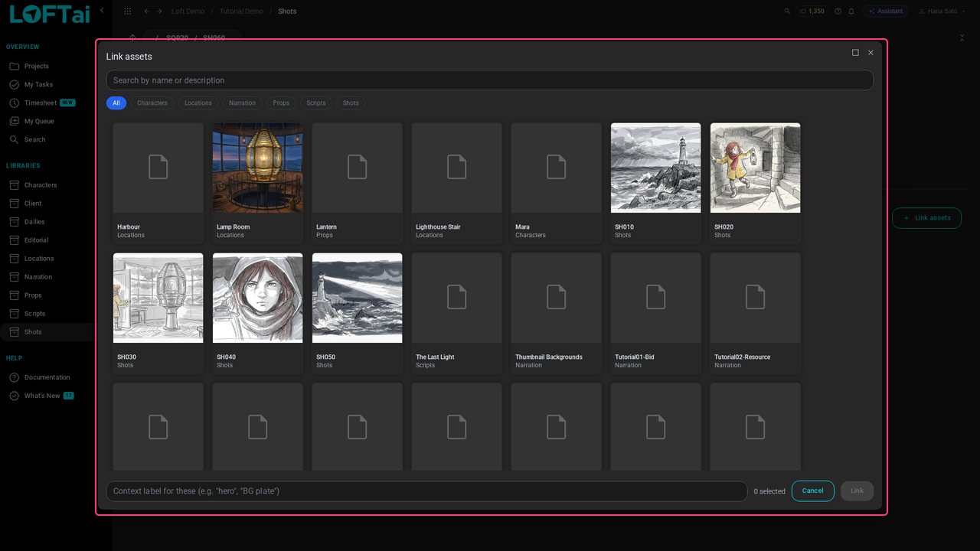Viewport: 980px width, 551px height.
Task: Select the SH020 shot thumbnail
Action: pyautogui.click(x=756, y=168)
